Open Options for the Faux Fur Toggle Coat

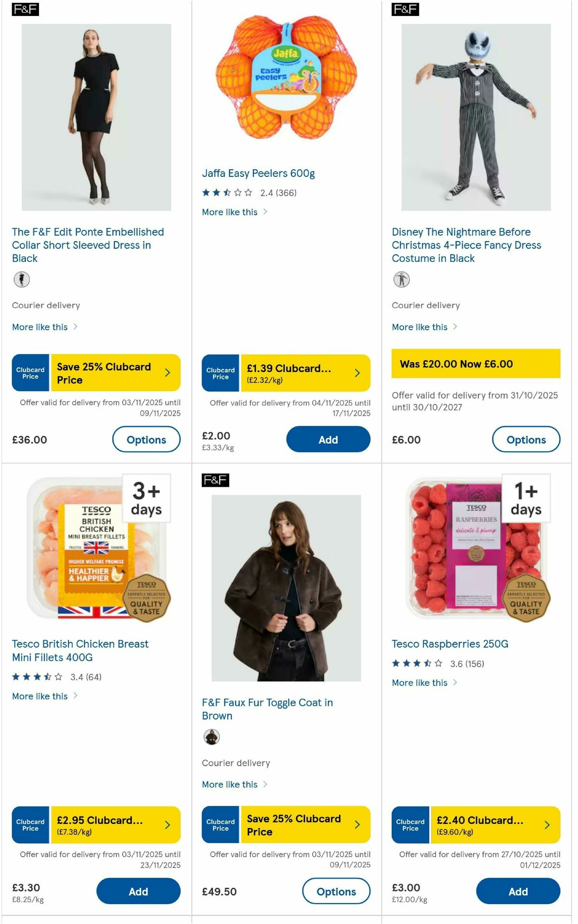[x=336, y=891]
